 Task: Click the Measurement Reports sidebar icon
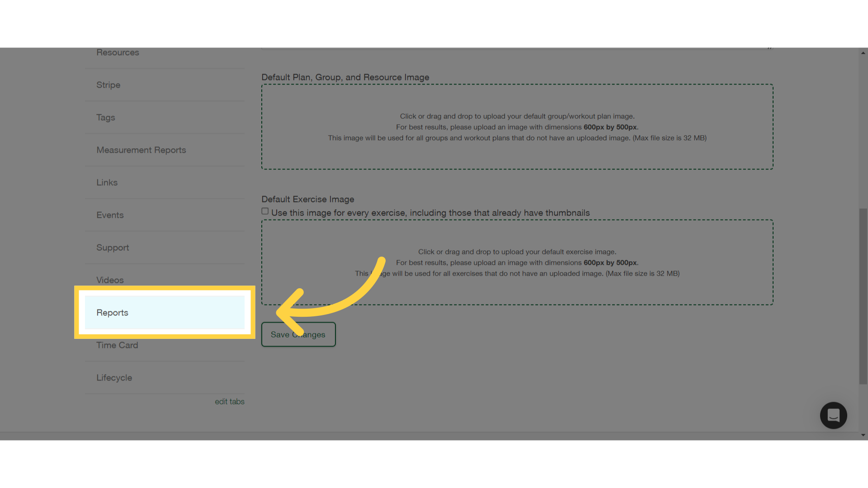(x=142, y=150)
